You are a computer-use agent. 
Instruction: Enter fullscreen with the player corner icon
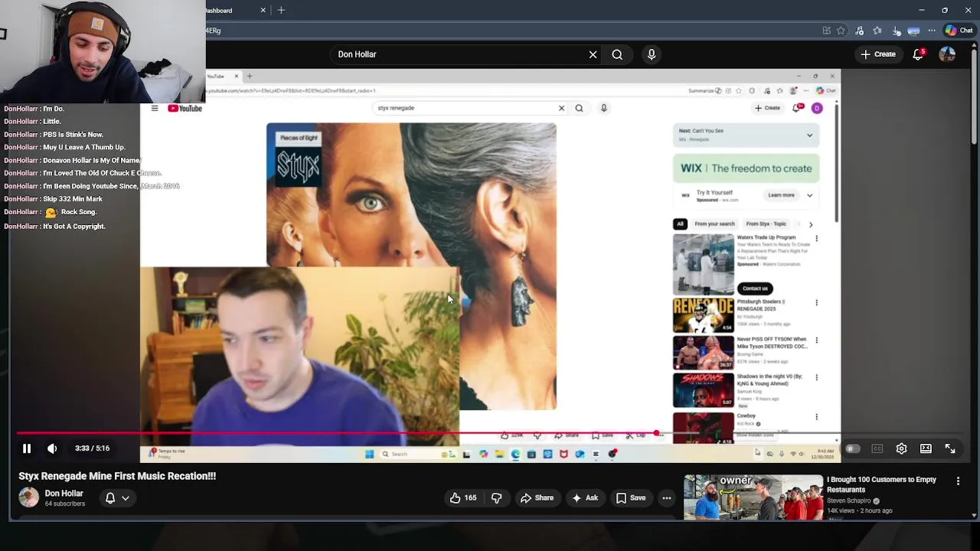pos(950,448)
